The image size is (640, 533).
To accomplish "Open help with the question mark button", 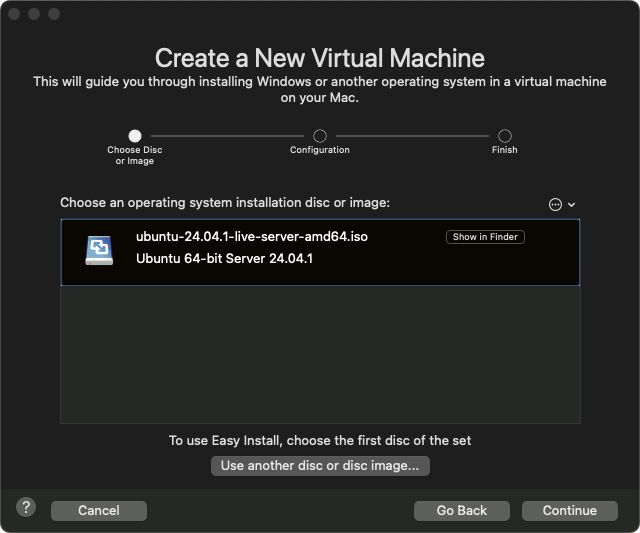I will (26, 507).
